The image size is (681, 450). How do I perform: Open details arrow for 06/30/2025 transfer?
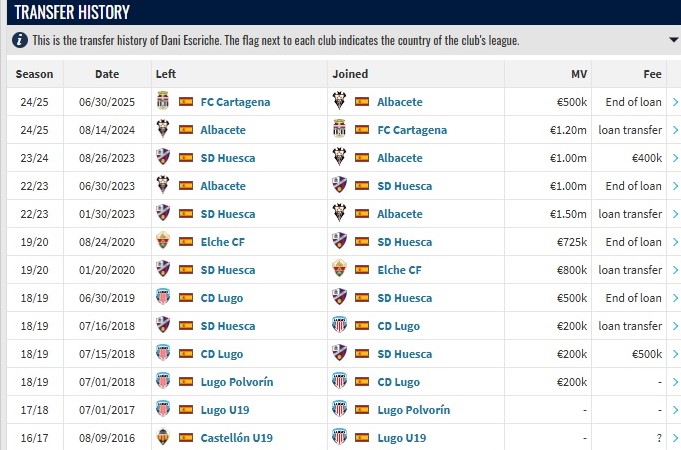(x=675, y=102)
